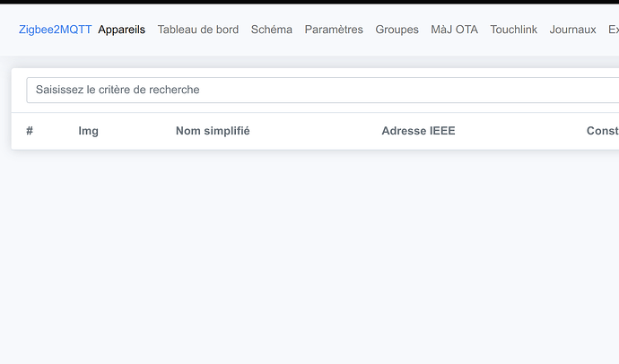Open the Schéma network map page
The height and width of the screenshot is (364, 619).
click(x=271, y=30)
